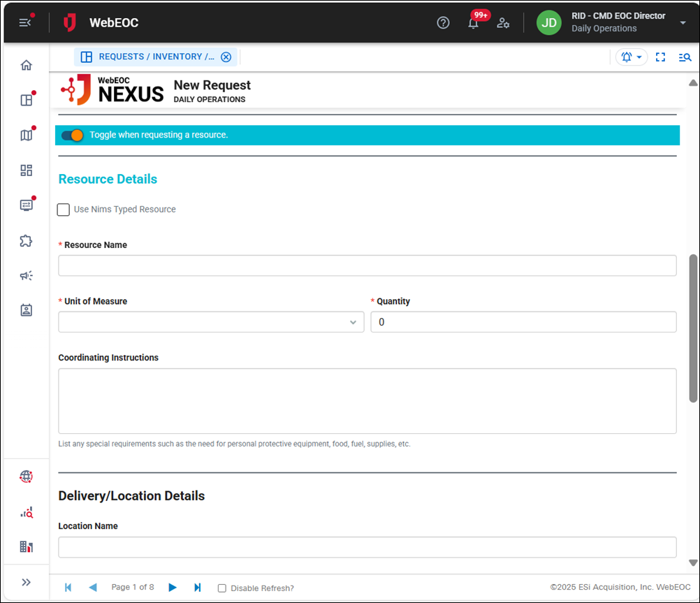Close the Requests / Inventory tab
This screenshot has width=700, height=603.
click(226, 57)
